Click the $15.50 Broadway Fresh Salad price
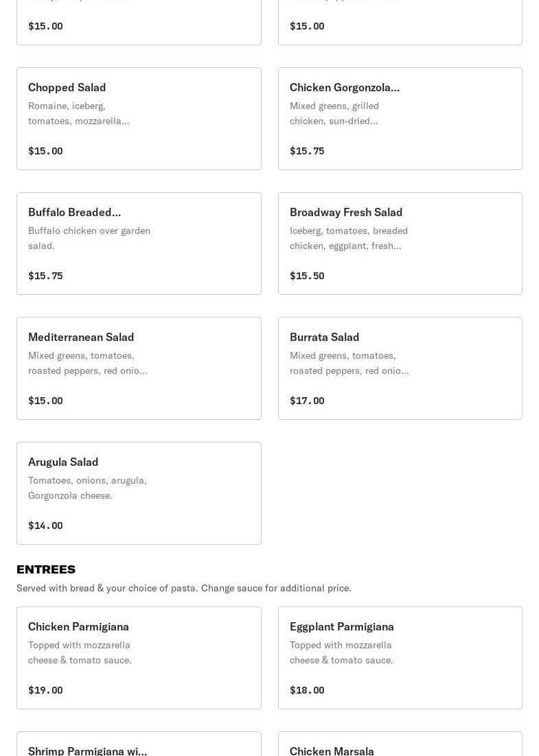Screen dimensions: 539x756 click(x=307, y=276)
